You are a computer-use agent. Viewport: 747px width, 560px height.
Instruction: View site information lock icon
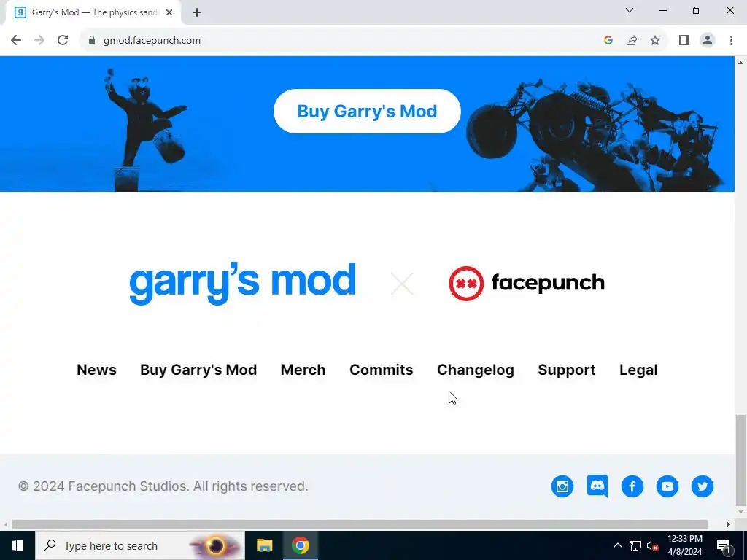click(92, 41)
